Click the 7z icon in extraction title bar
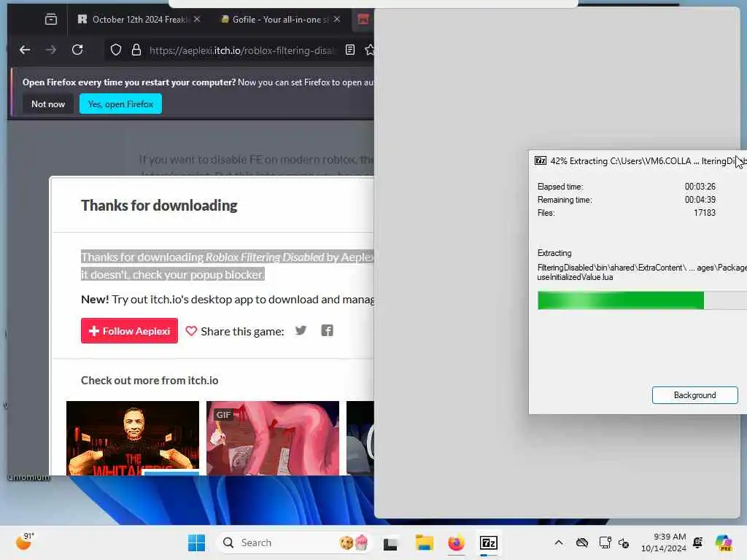747x560 pixels. (541, 161)
